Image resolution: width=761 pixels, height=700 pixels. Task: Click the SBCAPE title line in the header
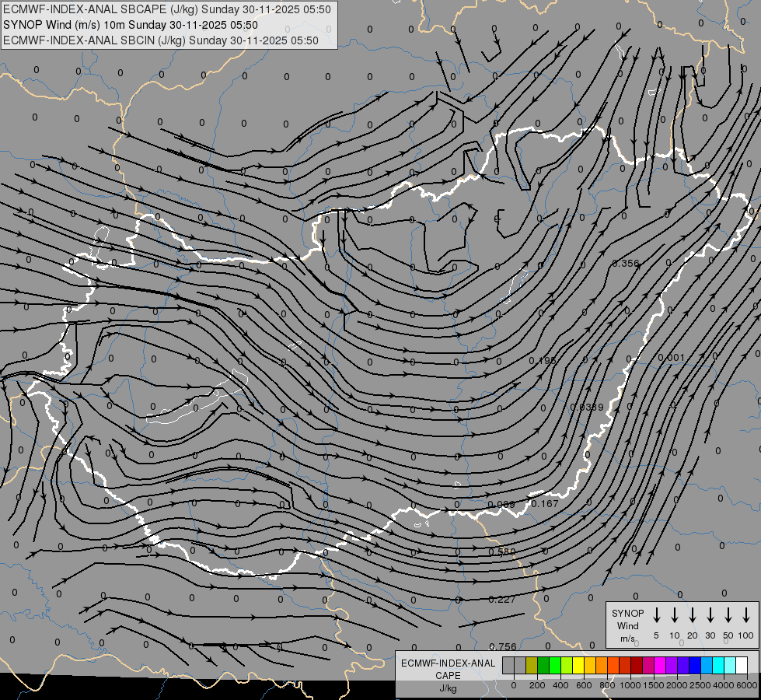pyautogui.click(x=167, y=9)
